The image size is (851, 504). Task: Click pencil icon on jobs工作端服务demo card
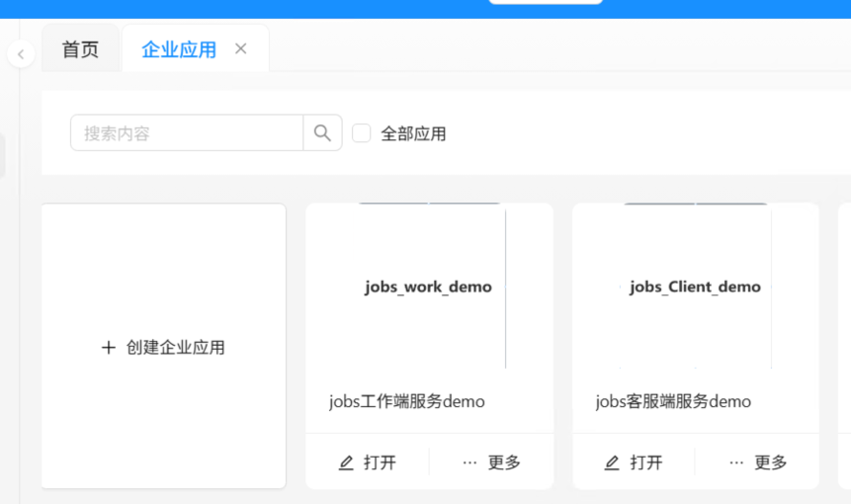[346, 462]
